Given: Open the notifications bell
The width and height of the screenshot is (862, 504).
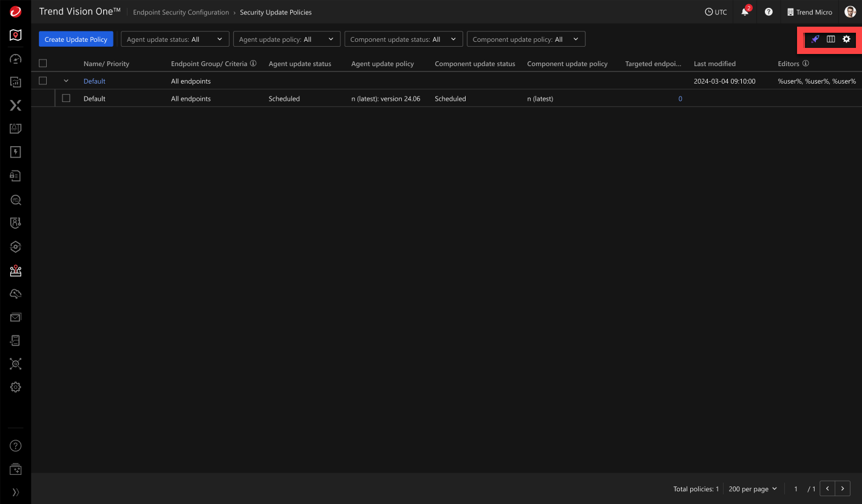Looking at the screenshot, I should pos(745,12).
